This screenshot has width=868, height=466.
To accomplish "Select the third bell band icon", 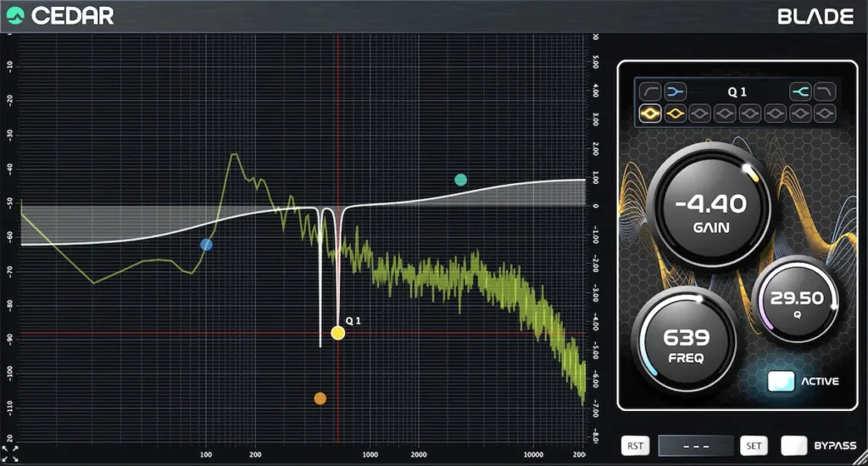I will click(x=700, y=114).
